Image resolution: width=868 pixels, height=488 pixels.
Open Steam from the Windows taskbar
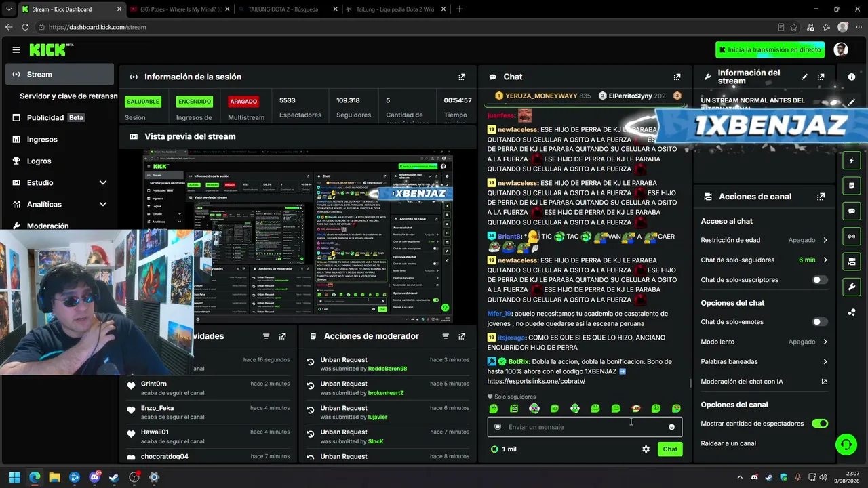coord(114,477)
